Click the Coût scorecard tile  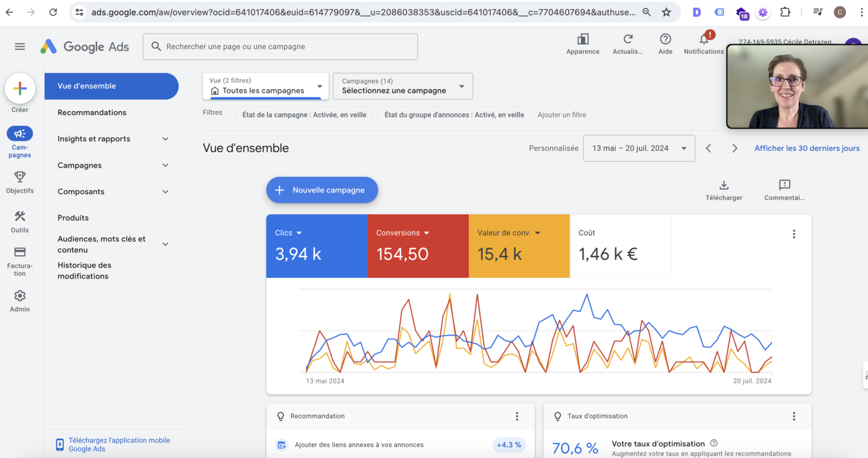[x=620, y=246]
